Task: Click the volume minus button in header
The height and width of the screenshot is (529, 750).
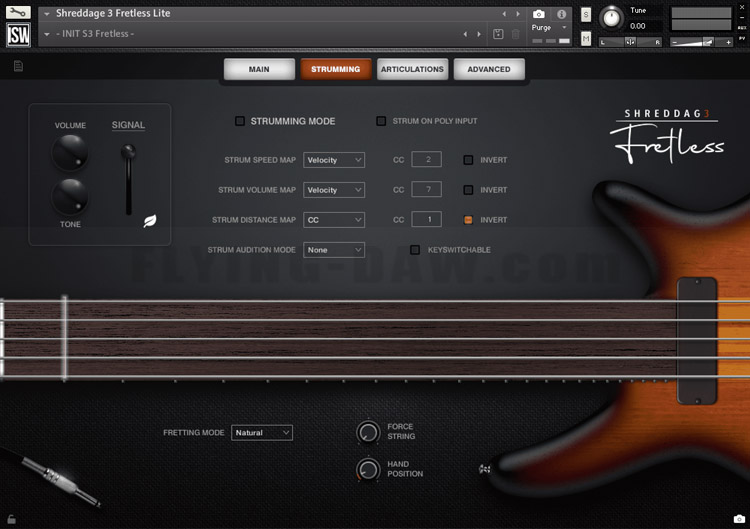Action: click(674, 42)
